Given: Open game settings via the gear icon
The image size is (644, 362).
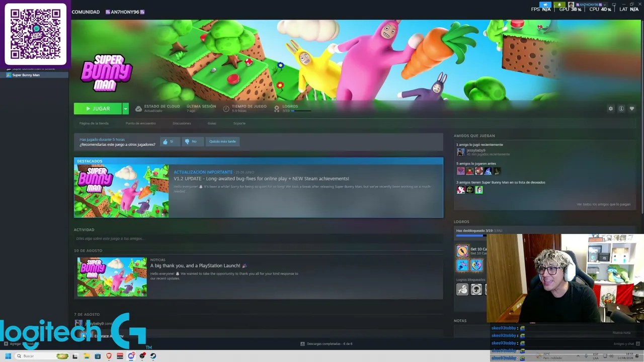Looking at the screenshot, I should tap(611, 109).
